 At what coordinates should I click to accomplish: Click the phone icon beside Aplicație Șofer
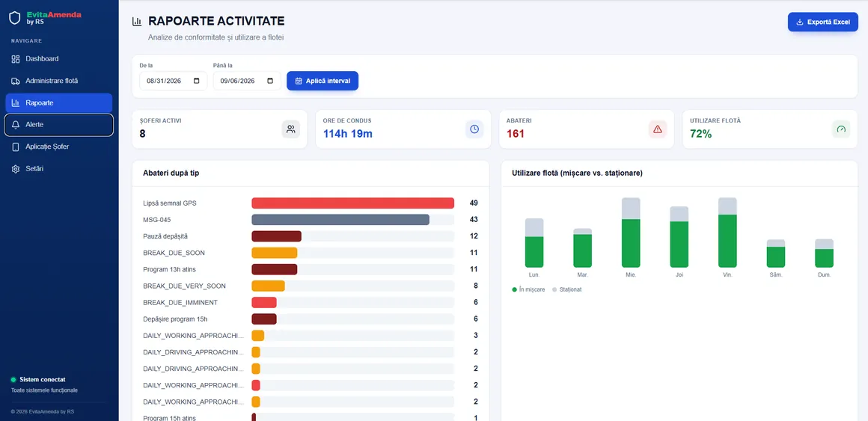pos(16,147)
